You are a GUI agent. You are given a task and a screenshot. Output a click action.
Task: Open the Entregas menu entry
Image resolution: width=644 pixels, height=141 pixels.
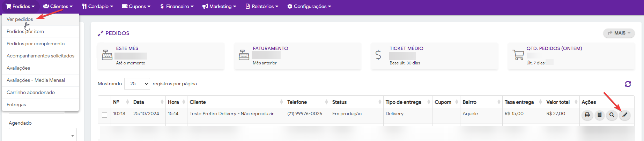click(x=16, y=104)
